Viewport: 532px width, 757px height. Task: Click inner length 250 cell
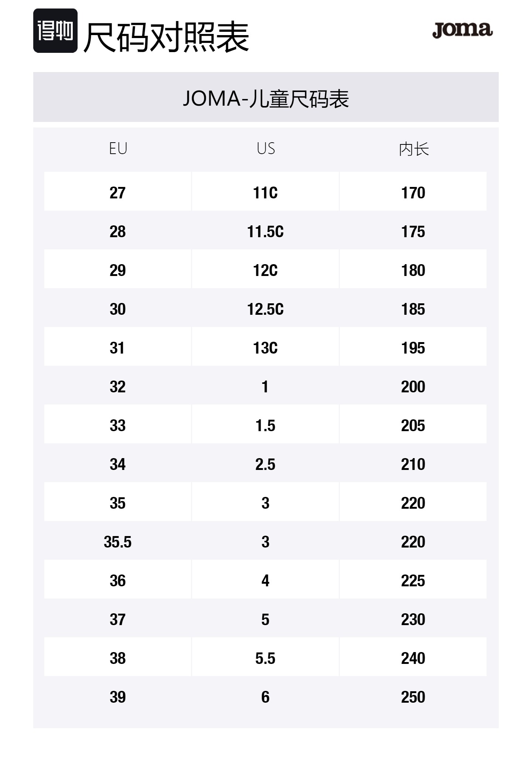coord(413,697)
